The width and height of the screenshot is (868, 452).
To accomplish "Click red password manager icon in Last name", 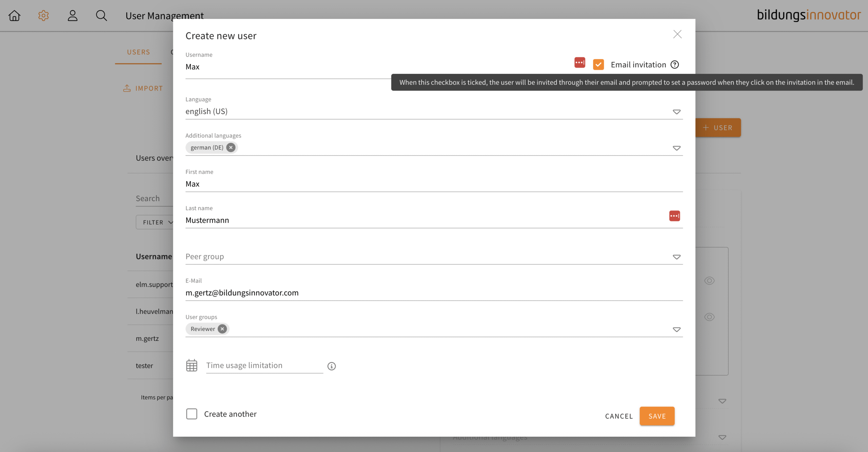I will coord(674,216).
